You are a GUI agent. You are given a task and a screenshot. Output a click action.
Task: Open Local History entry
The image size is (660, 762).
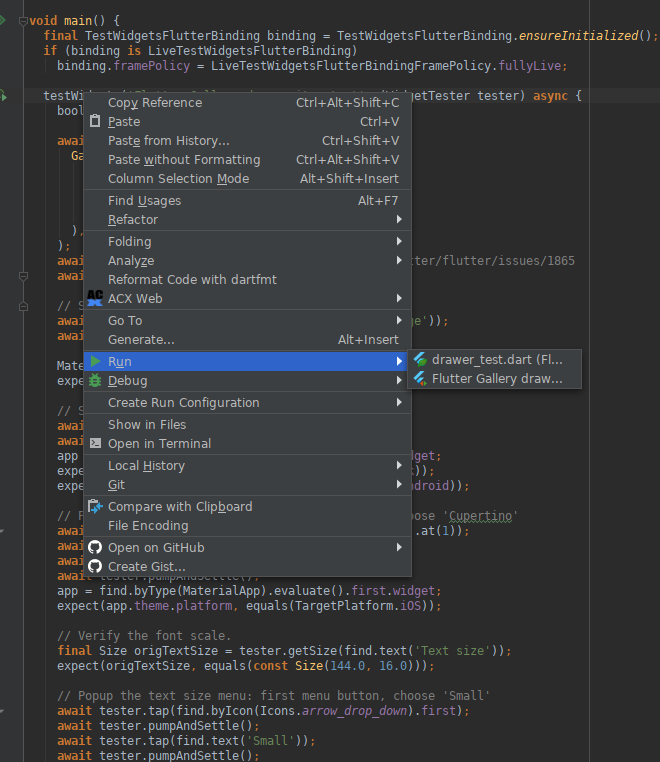pos(247,466)
